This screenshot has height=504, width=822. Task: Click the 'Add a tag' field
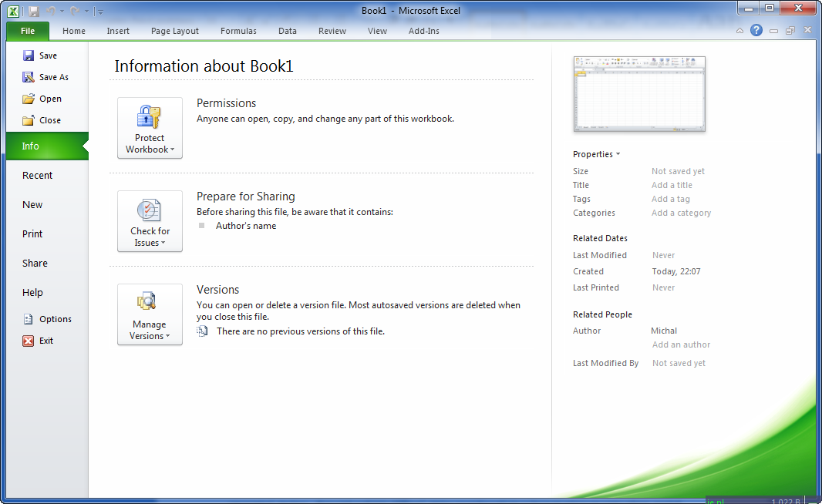click(x=671, y=199)
